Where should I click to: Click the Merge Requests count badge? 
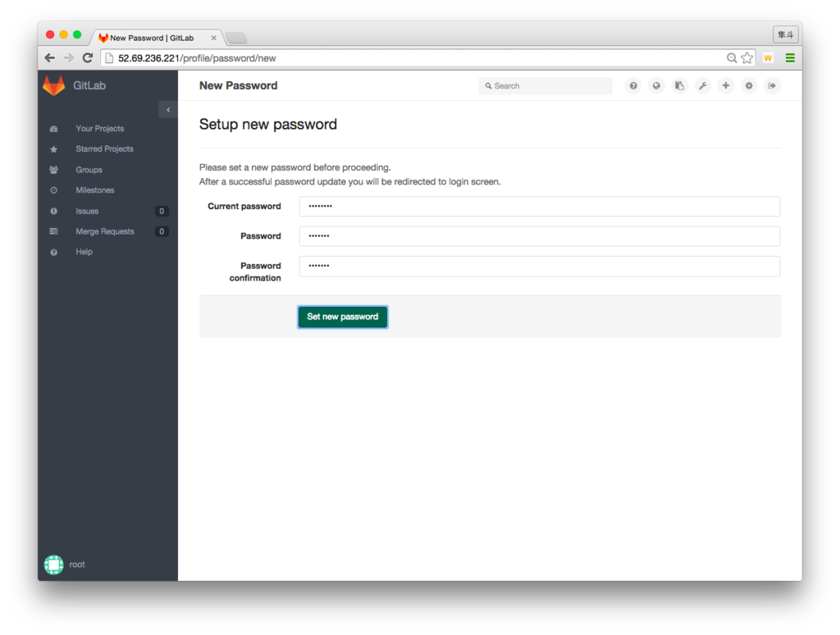pyautogui.click(x=162, y=231)
